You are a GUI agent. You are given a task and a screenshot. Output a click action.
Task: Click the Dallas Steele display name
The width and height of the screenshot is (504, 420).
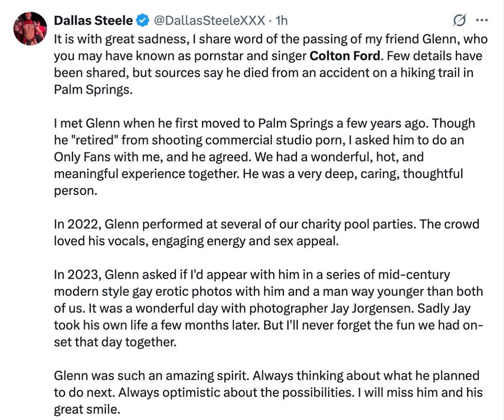coord(94,21)
